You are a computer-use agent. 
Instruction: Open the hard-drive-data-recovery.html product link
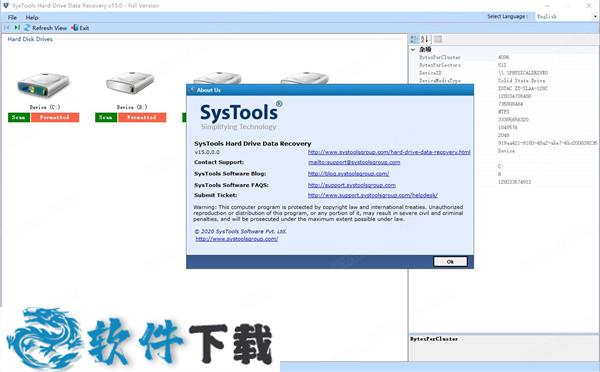tap(389, 152)
